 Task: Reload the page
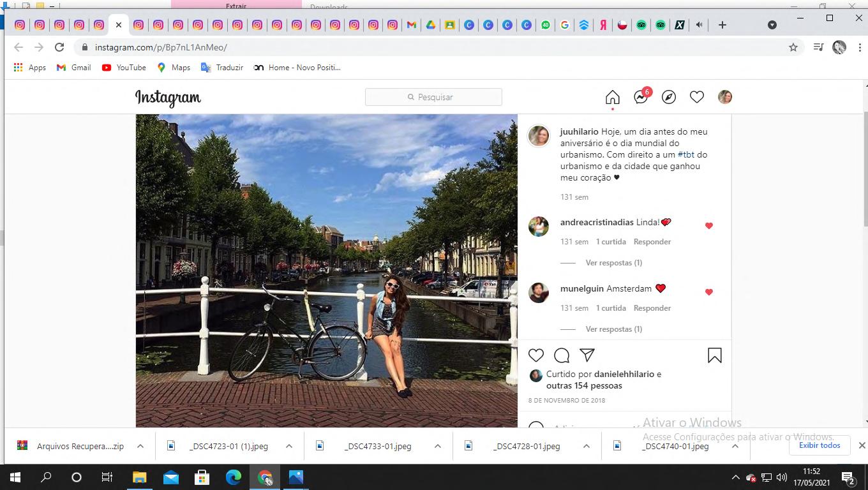[x=59, y=47]
